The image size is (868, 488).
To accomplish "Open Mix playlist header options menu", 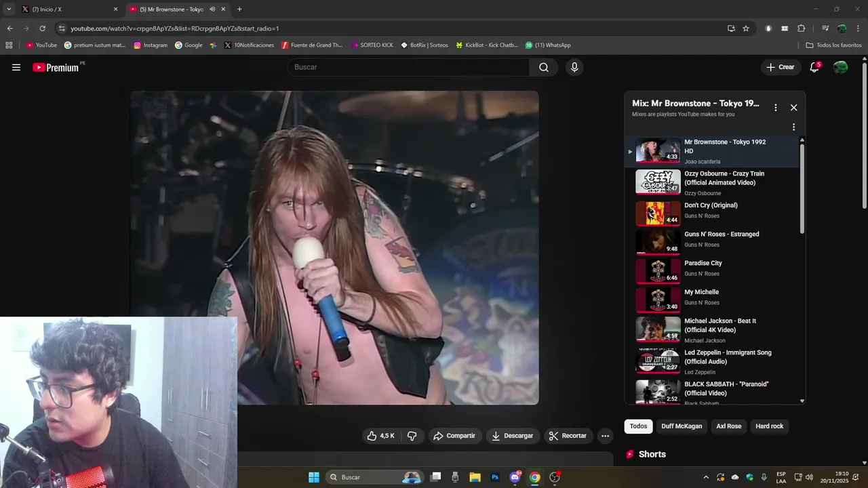I will click(x=776, y=107).
